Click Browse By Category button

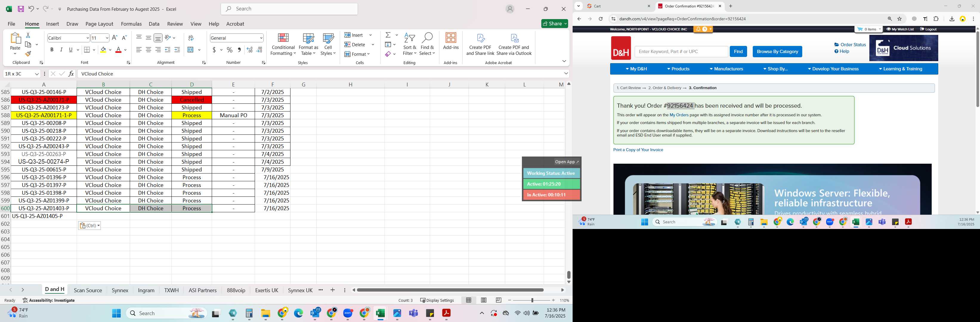pos(777,51)
